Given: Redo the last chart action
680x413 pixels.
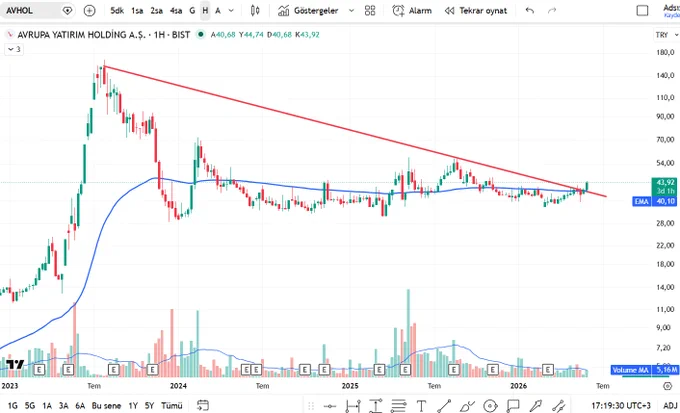Looking at the screenshot, I should point(552,11).
